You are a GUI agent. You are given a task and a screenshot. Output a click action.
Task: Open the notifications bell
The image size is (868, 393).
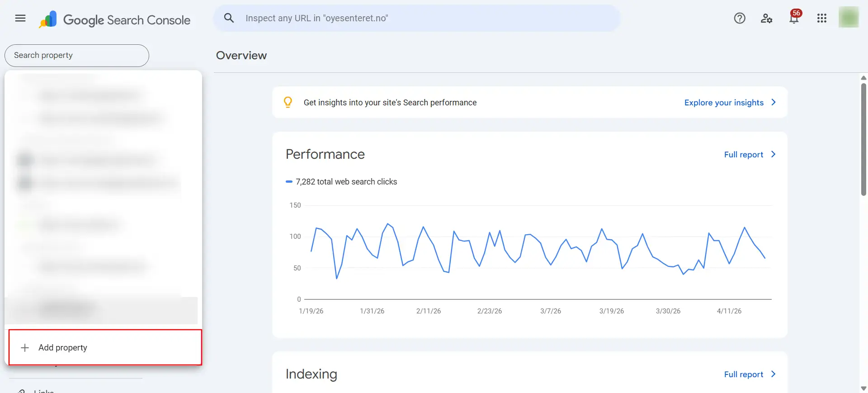tap(794, 19)
